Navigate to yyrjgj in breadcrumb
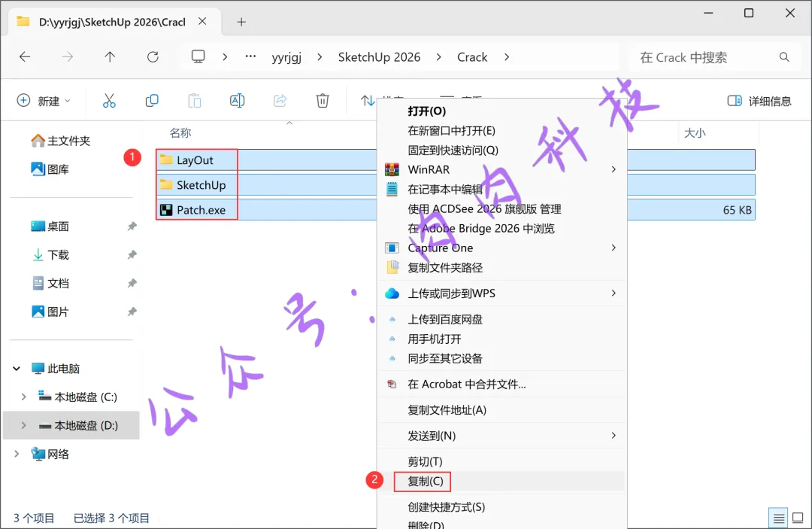 click(x=286, y=57)
